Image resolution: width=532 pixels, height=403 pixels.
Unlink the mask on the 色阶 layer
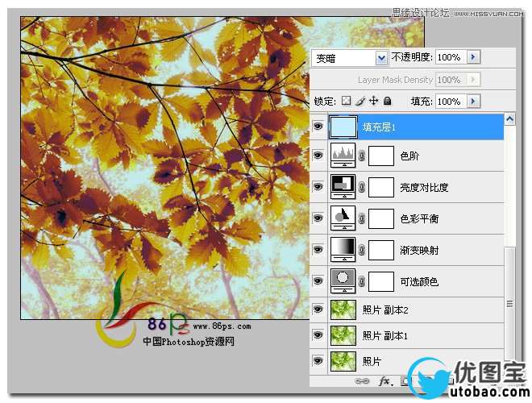(x=362, y=156)
